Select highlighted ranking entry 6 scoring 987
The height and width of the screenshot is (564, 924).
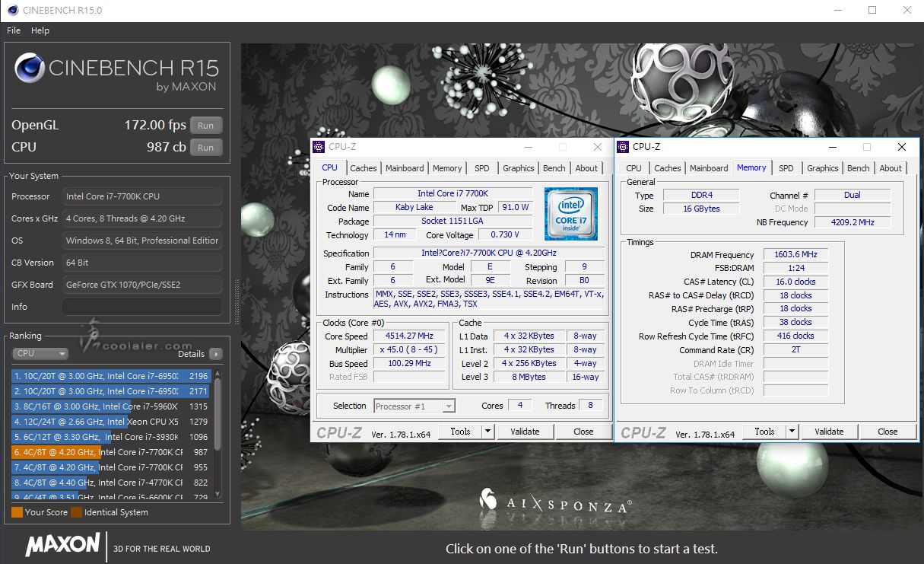111,452
